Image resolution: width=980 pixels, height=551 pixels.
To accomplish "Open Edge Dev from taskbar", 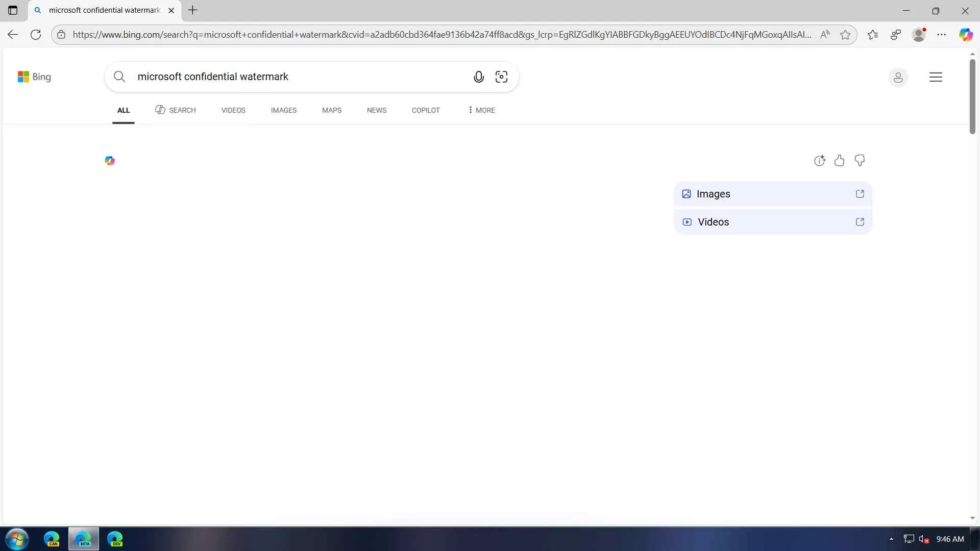I will (x=115, y=539).
